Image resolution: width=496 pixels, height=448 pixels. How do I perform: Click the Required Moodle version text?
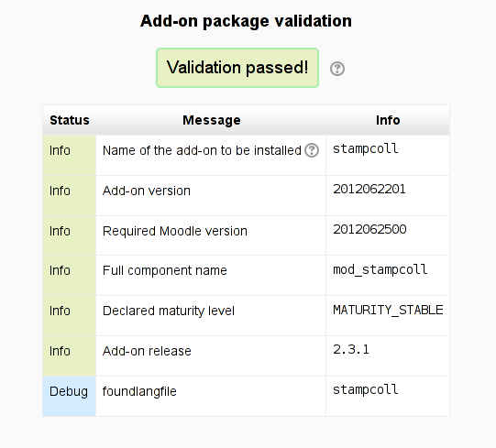click(x=175, y=231)
